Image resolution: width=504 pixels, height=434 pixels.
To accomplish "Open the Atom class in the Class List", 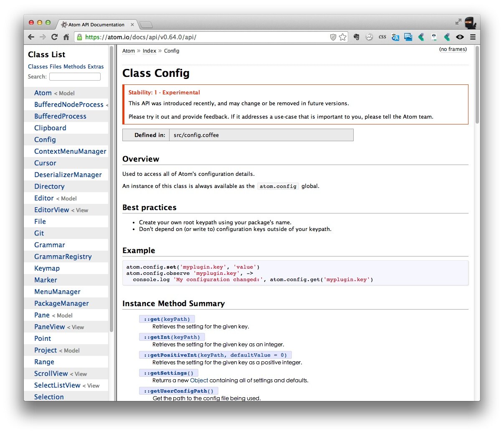I will pyautogui.click(x=43, y=93).
